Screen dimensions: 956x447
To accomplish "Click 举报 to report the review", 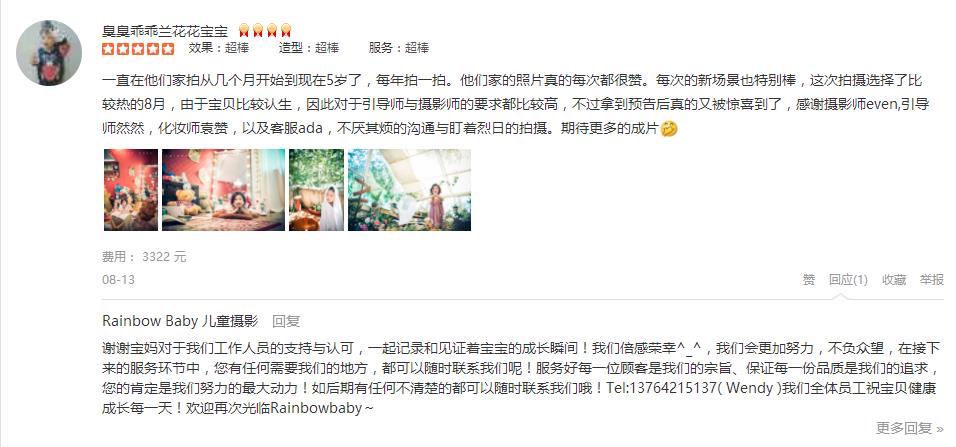I will pos(932,280).
